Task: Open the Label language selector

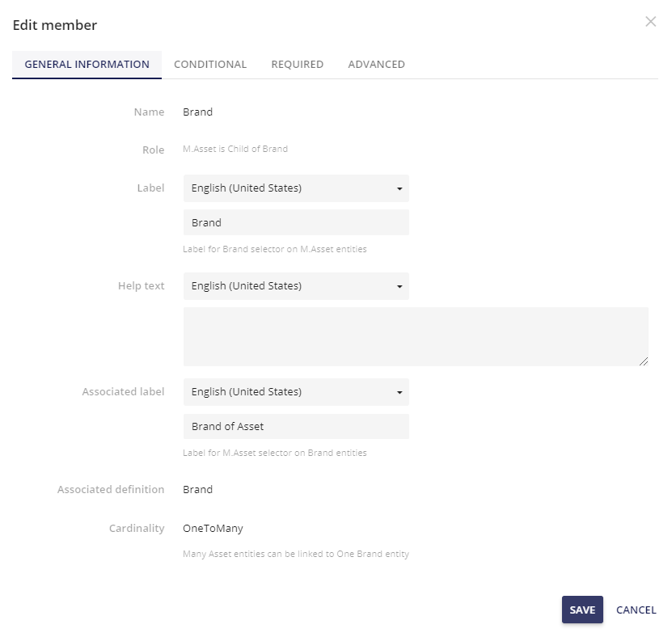Action: pos(296,188)
